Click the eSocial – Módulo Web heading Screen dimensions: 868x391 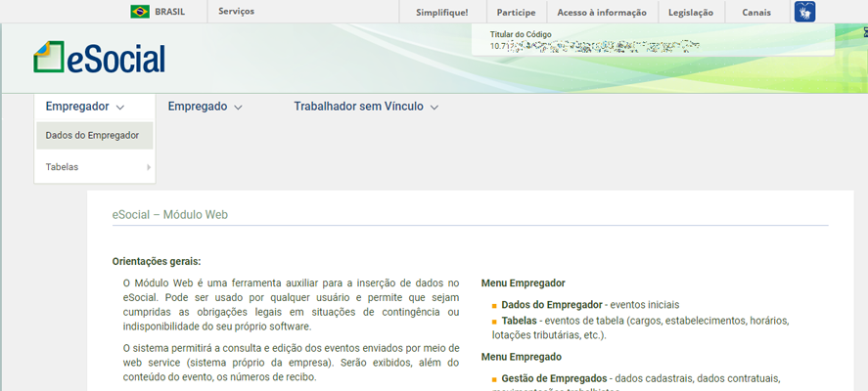coord(170,215)
